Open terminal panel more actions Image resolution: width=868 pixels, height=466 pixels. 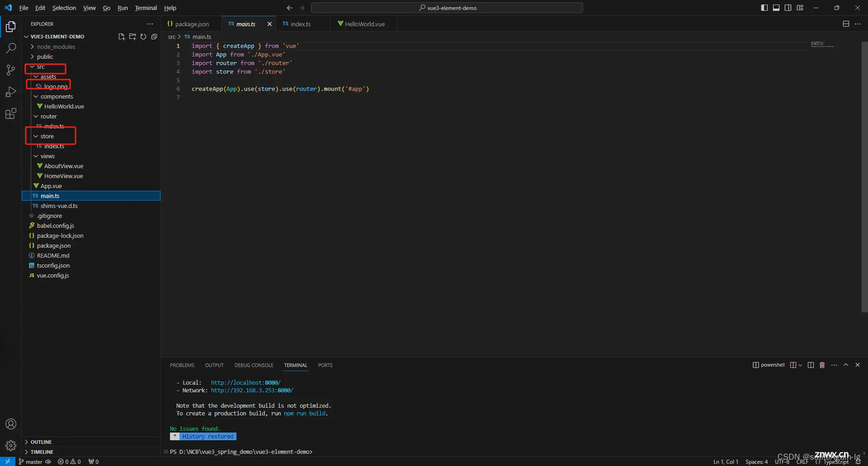click(834, 365)
